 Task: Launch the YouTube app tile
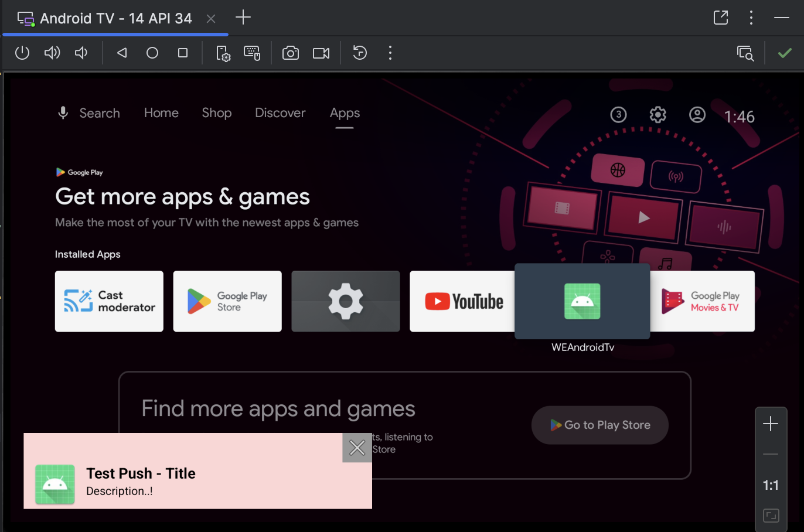(462, 301)
